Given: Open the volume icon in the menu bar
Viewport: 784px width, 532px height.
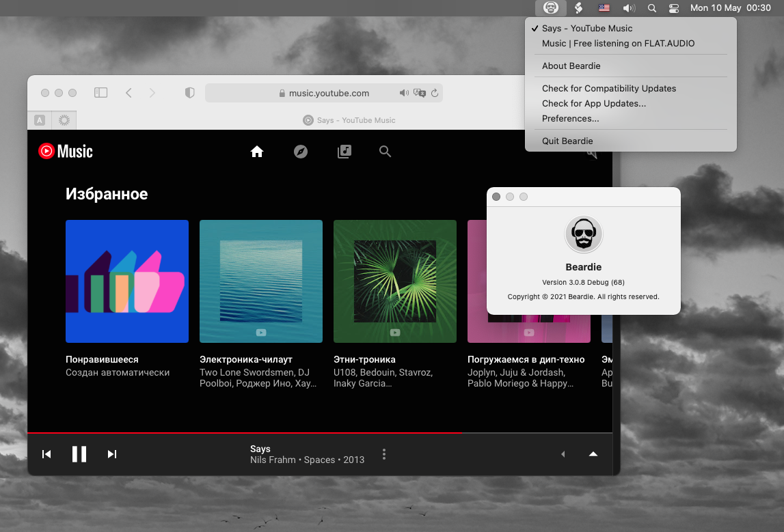Looking at the screenshot, I should (x=629, y=8).
